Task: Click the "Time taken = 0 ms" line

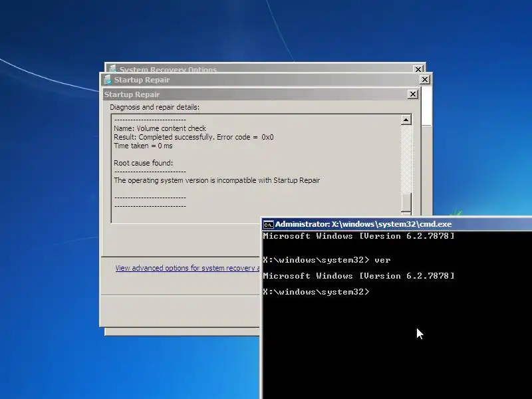Action: point(143,146)
